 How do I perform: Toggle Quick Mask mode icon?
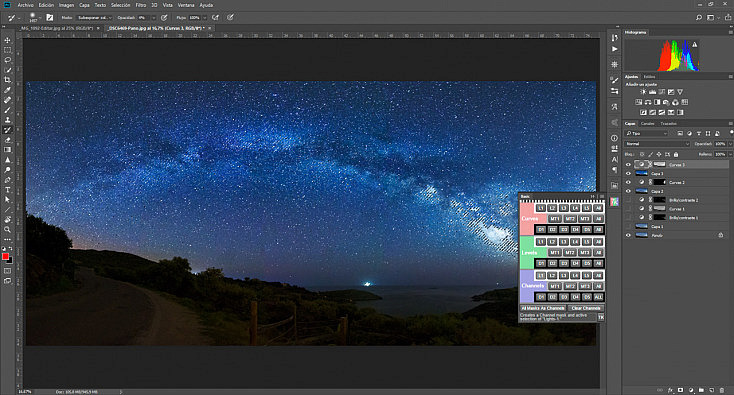click(x=7, y=271)
